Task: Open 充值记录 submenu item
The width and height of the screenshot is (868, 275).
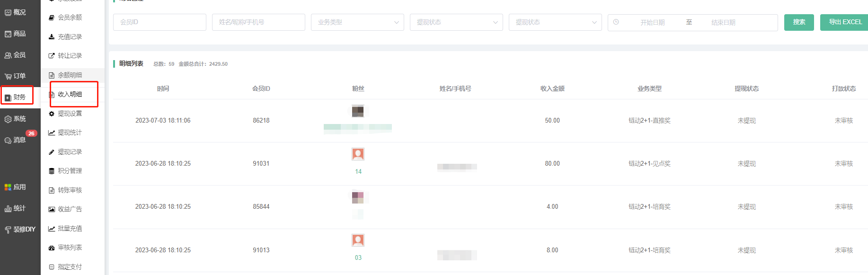Action: tap(70, 37)
